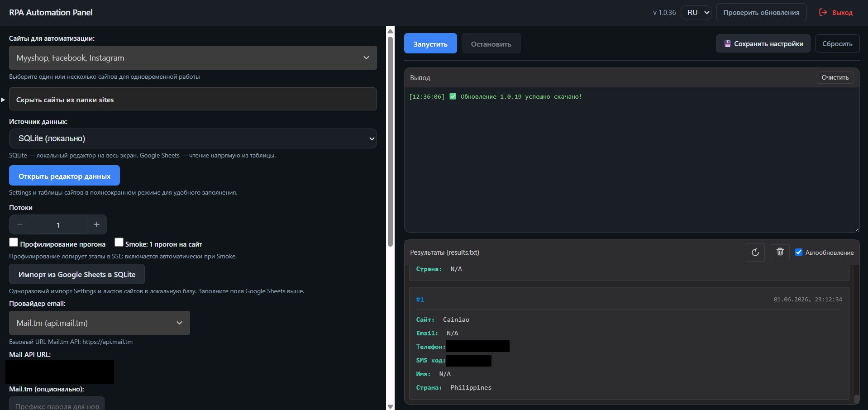
Task: Click the timestamp 01.06.2026, 23:12:34
Action: point(808,300)
